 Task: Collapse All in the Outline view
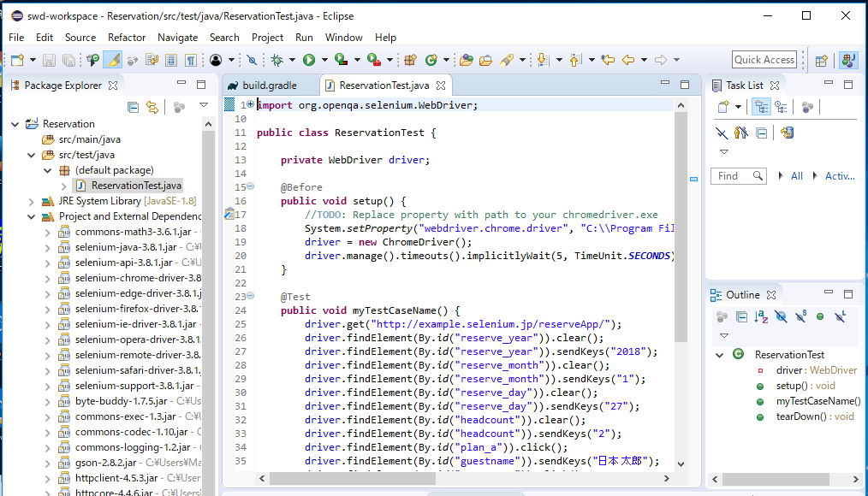(x=742, y=317)
